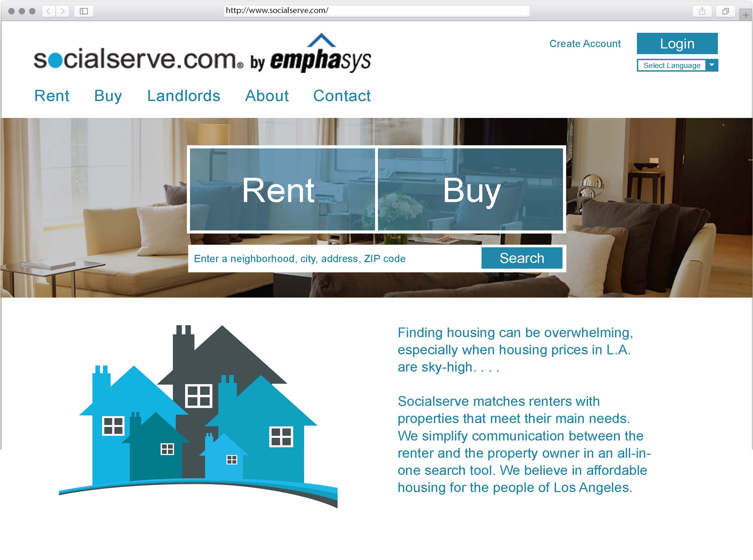Click the Search button magnifier area
Screen dimensions: 753x560
(x=521, y=259)
